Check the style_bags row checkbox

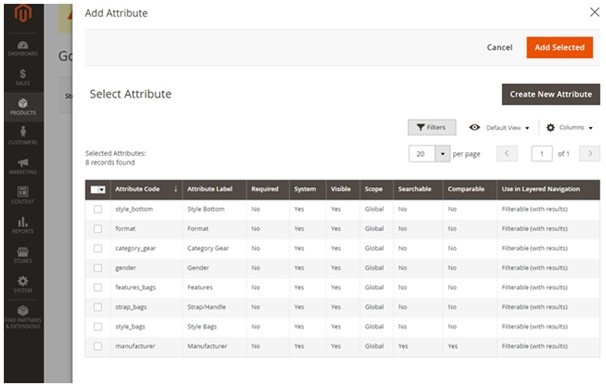pyautogui.click(x=98, y=327)
